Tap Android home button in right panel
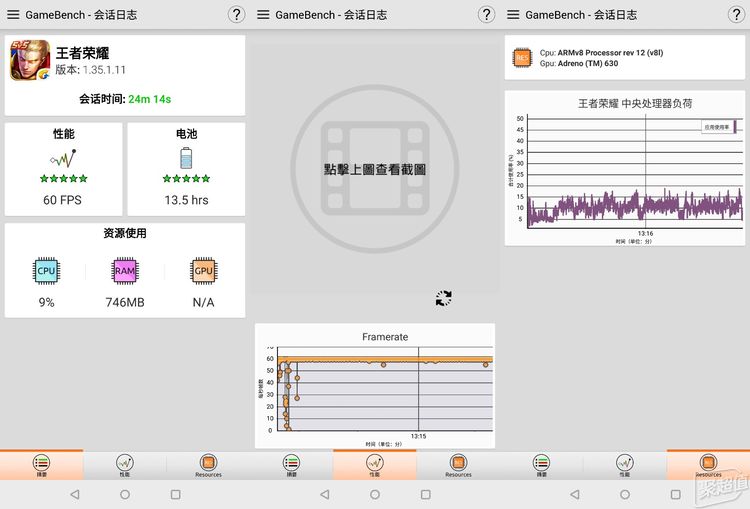The height and width of the screenshot is (509, 750). tap(625, 494)
